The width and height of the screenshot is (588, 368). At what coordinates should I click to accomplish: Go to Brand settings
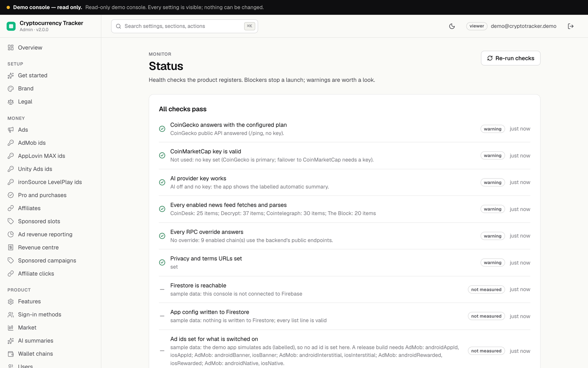coord(50,89)
